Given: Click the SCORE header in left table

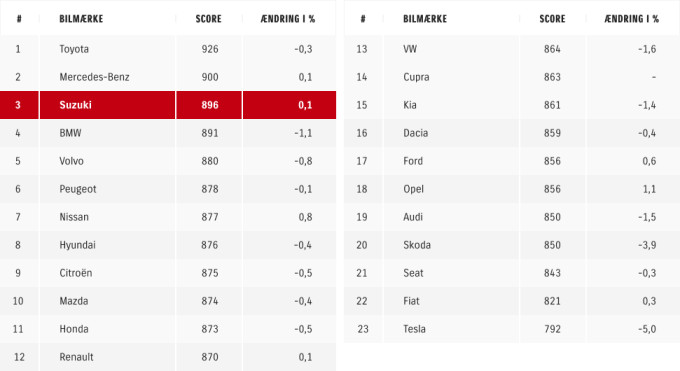Looking at the screenshot, I should [209, 19].
